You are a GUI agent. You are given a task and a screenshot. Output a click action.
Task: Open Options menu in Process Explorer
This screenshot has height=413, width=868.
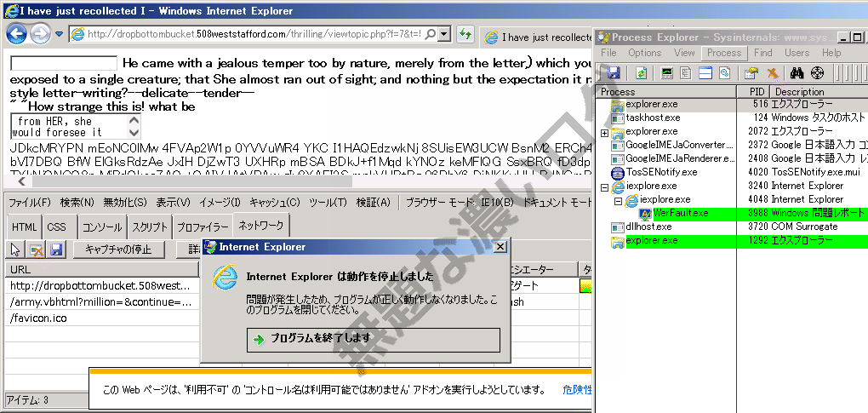pos(644,53)
